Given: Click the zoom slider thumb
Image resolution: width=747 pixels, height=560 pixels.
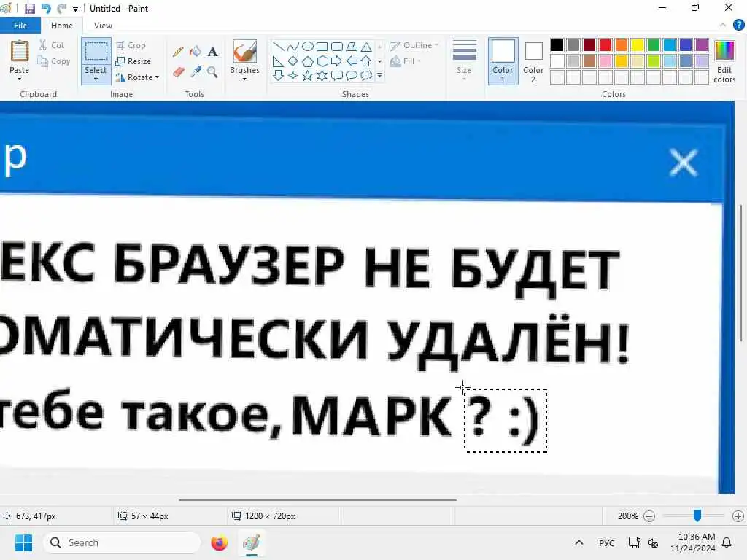Looking at the screenshot, I should [x=697, y=516].
